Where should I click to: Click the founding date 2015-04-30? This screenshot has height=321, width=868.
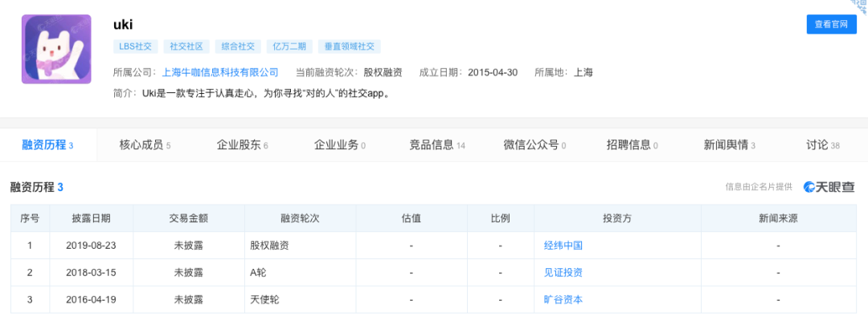493,72
